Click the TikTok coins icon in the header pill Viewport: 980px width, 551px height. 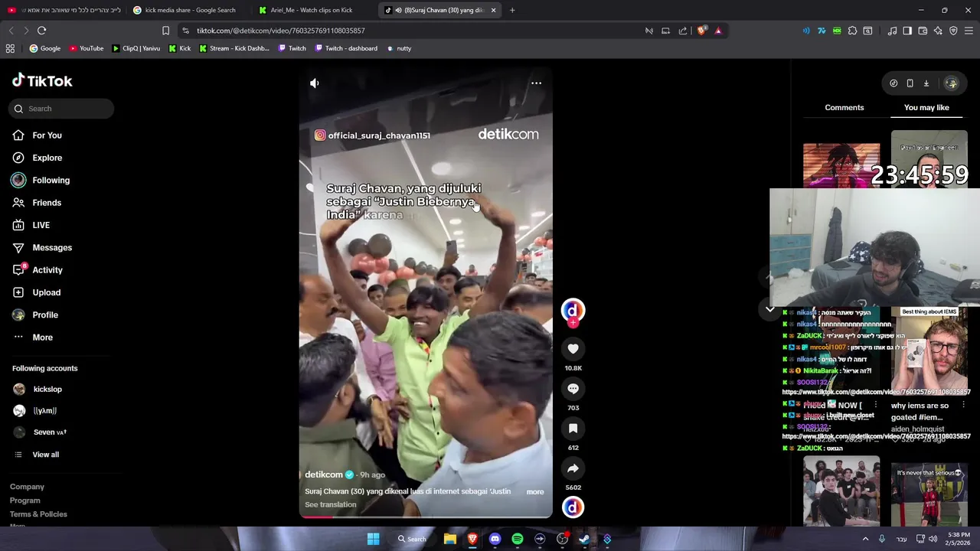(x=893, y=83)
